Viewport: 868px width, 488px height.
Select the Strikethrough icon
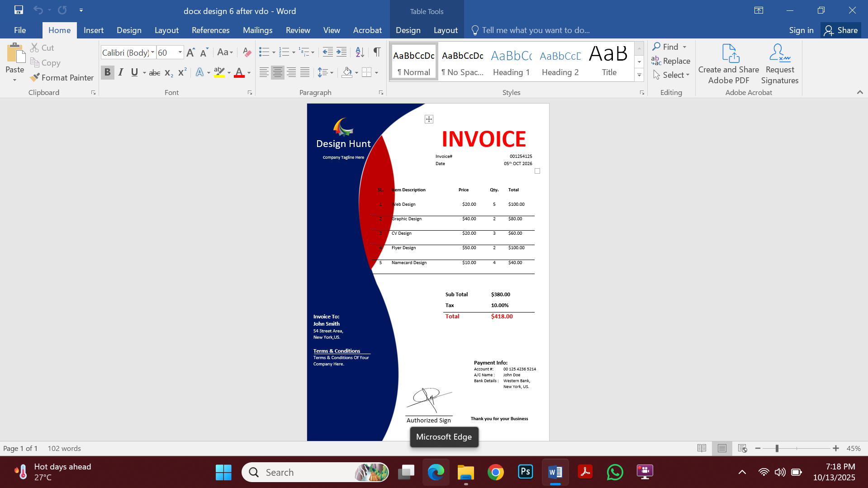[154, 72]
